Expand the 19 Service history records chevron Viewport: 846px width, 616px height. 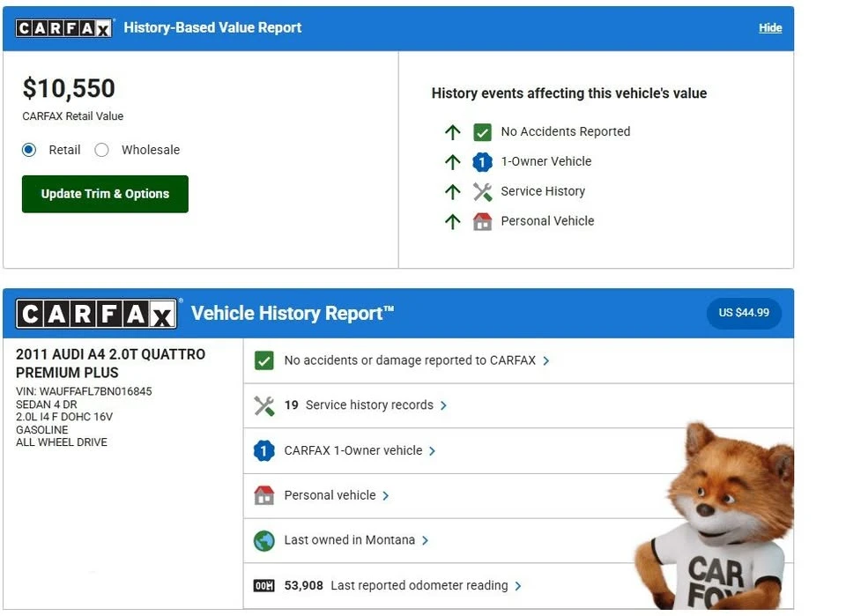[443, 405]
